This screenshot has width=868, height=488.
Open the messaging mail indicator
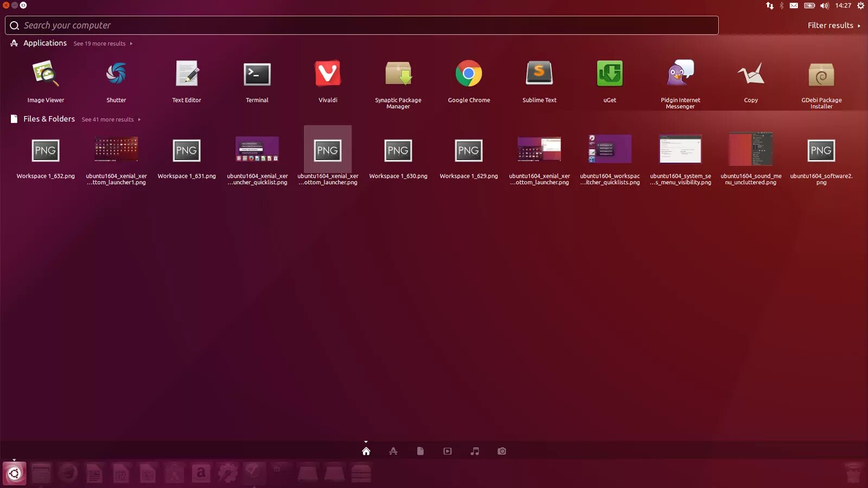point(794,5)
